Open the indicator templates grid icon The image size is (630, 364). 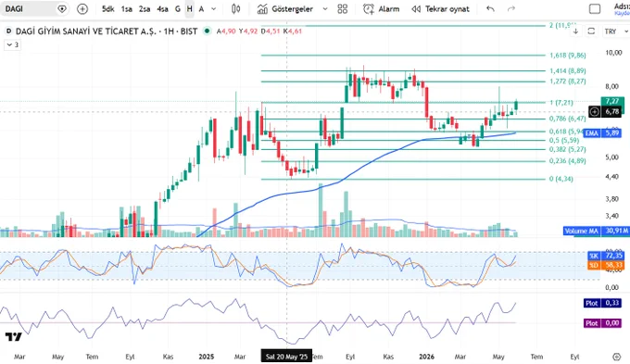[x=342, y=9]
